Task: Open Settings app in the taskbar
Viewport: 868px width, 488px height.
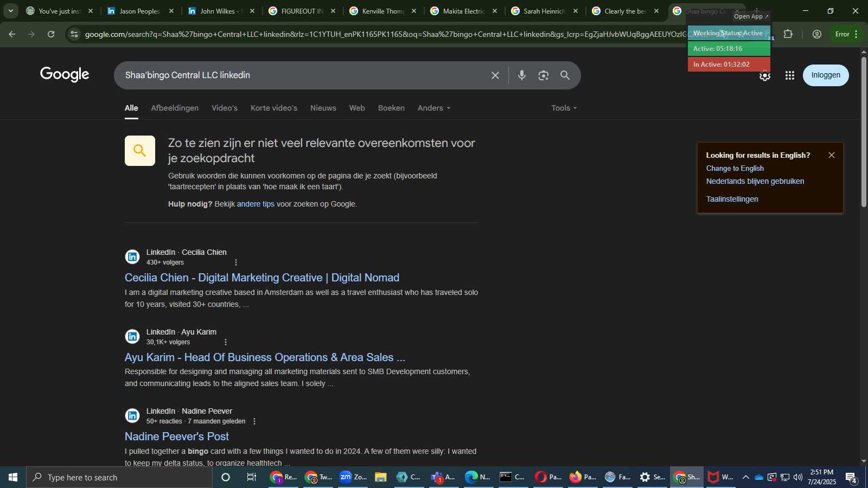Action: point(652,477)
